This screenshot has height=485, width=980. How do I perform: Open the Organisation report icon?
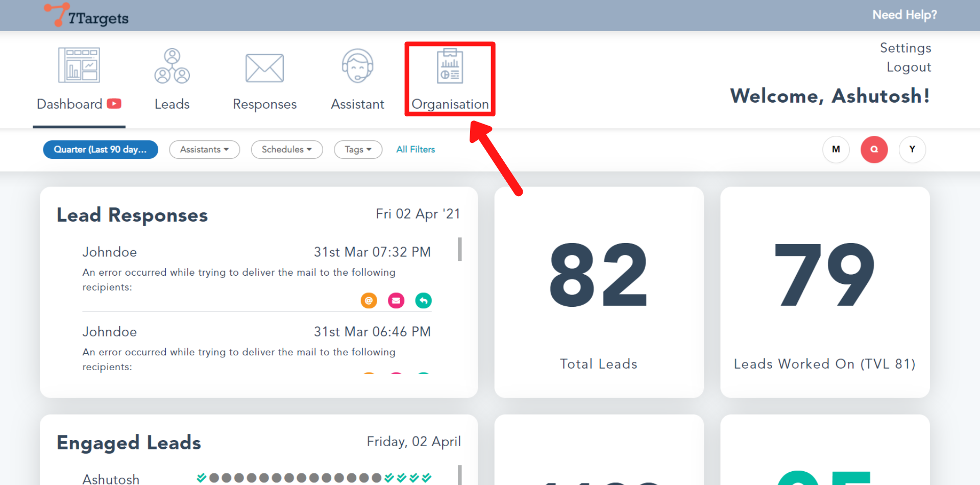point(450,65)
